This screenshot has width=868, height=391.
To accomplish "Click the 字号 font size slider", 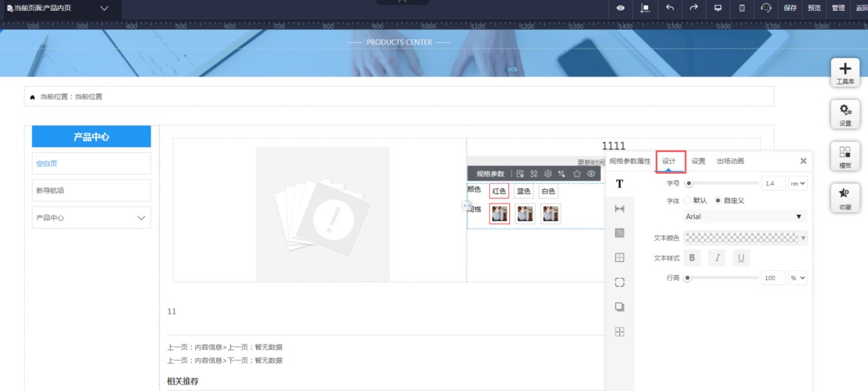I will coord(723,184).
